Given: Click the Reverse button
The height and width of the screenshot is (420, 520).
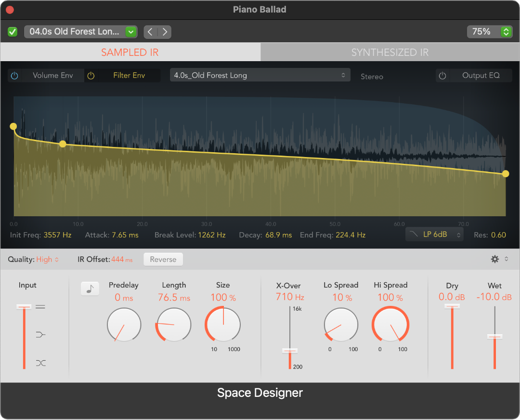Looking at the screenshot, I should coord(163,260).
